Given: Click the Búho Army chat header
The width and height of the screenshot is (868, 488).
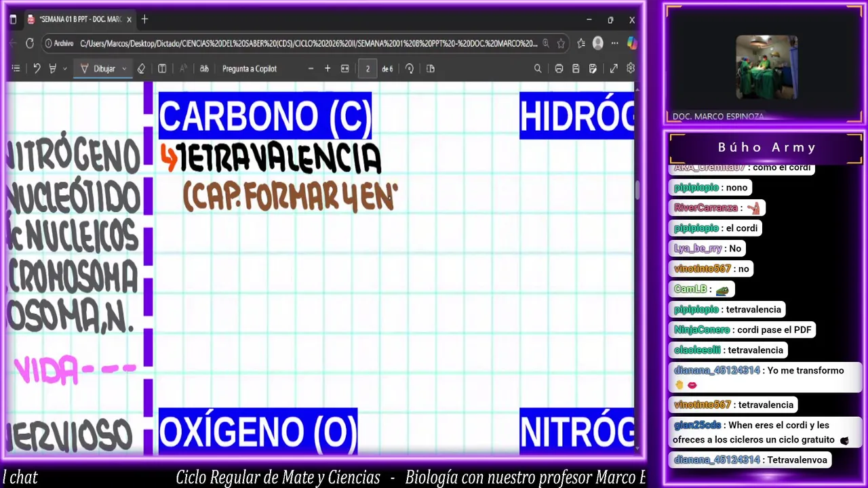Looking at the screenshot, I should pyautogui.click(x=767, y=147).
